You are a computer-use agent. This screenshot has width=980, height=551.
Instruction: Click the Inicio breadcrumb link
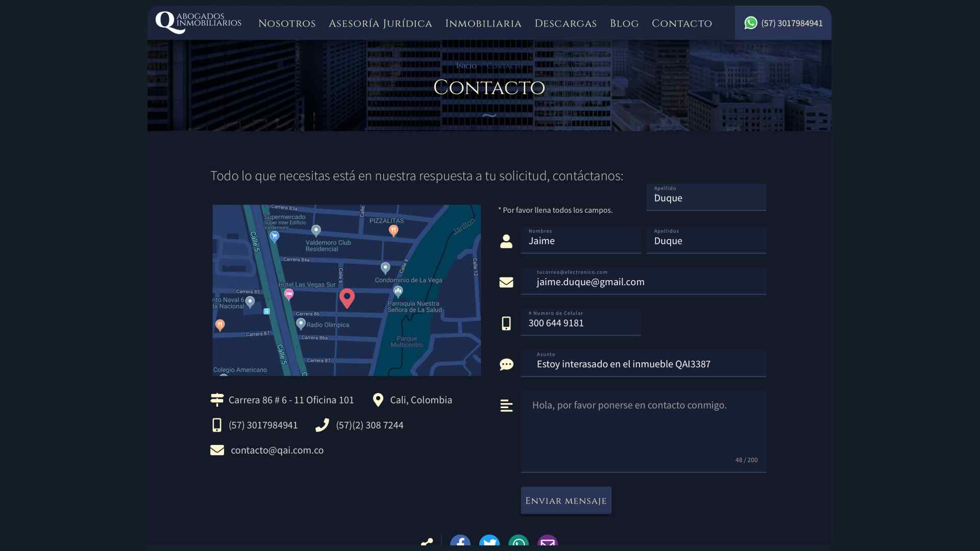pyautogui.click(x=466, y=66)
